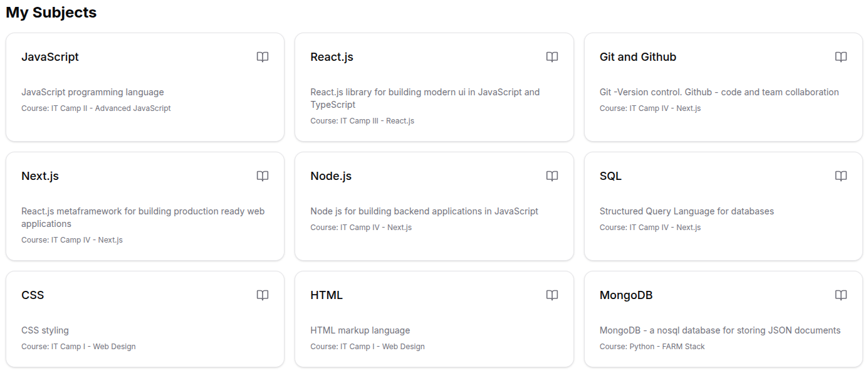The height and width of the screenshot is (373, 868).
Task: Click the book icon on HTML card
Action: (552, 295)
